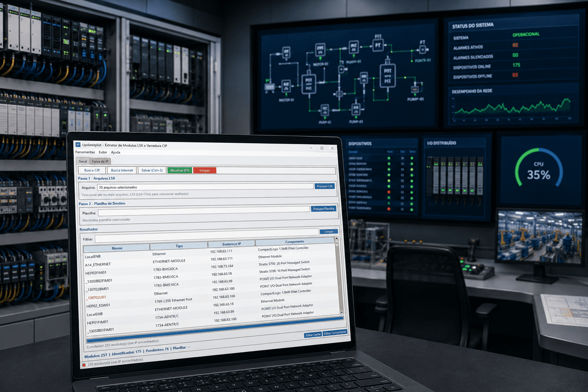Image resolution: width=588 pixels, height=392 pixels.
Task: Click the Passo 2 - Planilha de Destino heading
Action: point(102,204)
